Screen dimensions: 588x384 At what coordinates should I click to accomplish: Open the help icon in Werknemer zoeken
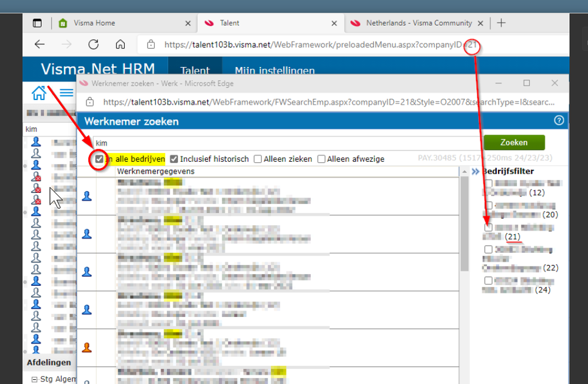[x=559, y=121]
